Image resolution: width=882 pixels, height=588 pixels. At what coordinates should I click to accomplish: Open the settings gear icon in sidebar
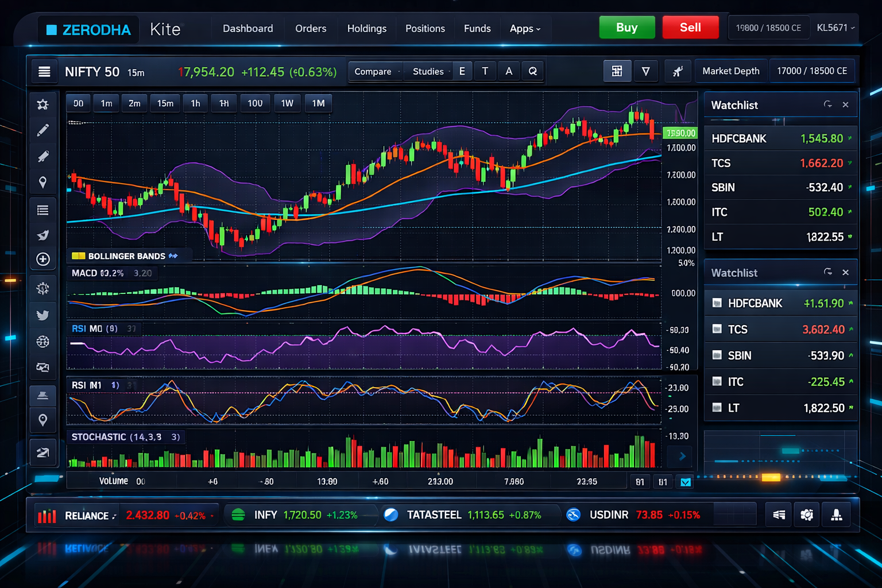click(43, 288)
